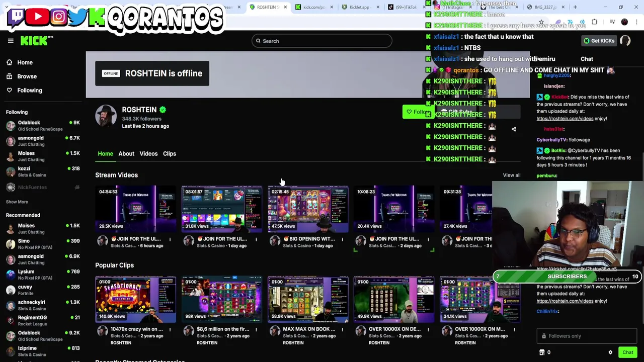Image resolution: width=644 pixels, height=362 pixels.
Task: Play the $8.6 million clip
Action: click(x=221, y=299)
